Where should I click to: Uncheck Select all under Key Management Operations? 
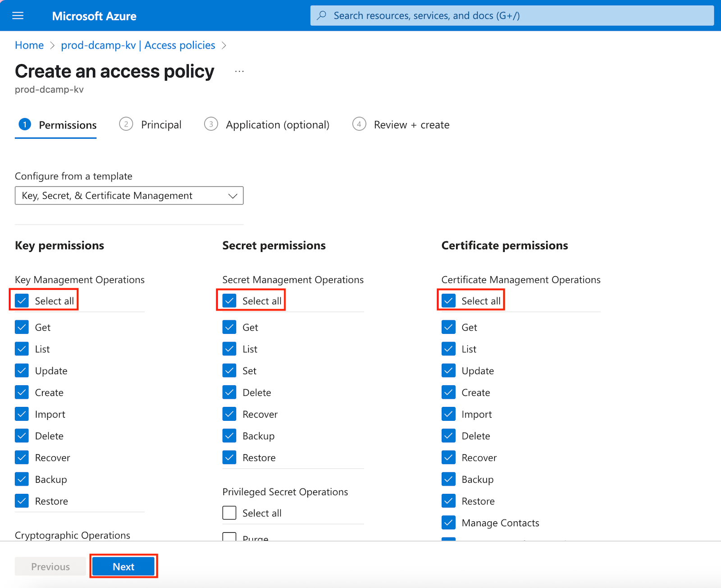click(x=21, y=300)
